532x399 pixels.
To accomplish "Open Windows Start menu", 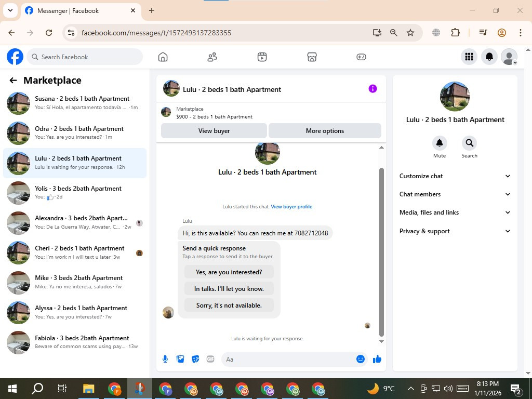I will pyautogui.click(x=12, y=389).
